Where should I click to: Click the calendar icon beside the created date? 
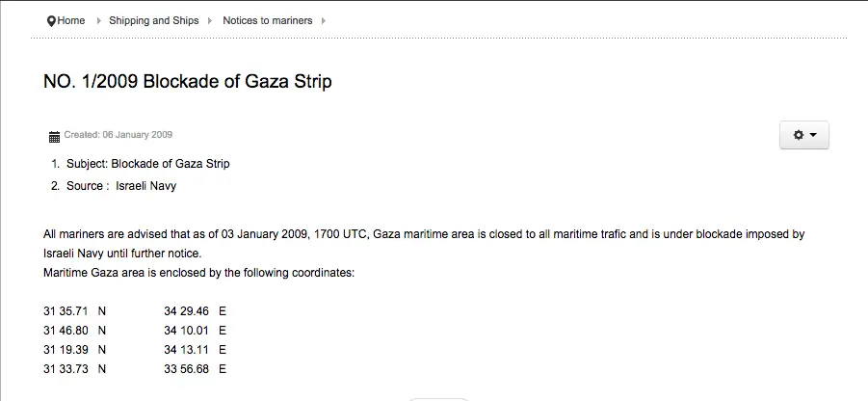coord(54,136)
